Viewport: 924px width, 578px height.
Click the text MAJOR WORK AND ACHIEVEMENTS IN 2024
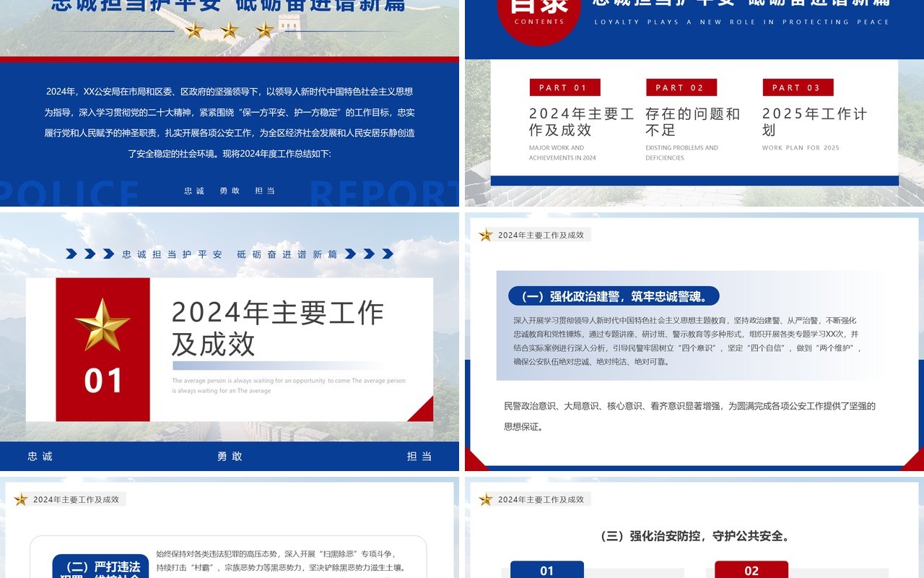(562, 152)
